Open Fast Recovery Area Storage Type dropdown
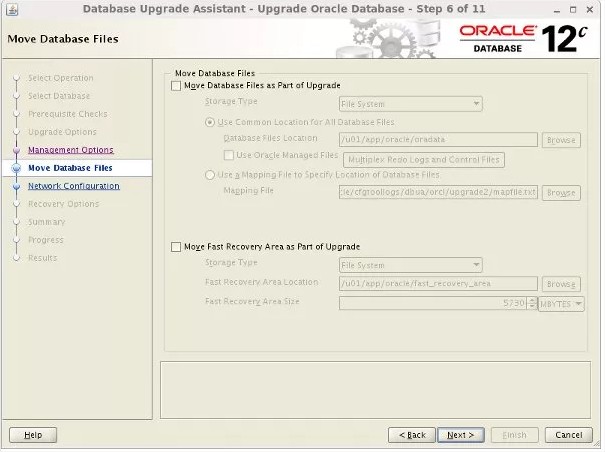 (x=411, y=266)
